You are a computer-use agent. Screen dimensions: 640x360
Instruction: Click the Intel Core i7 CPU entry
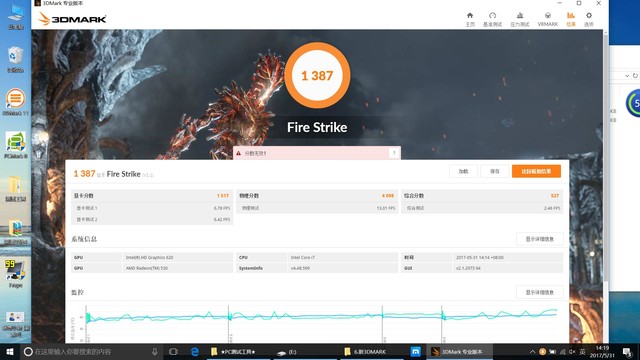[x=303, y=258]
